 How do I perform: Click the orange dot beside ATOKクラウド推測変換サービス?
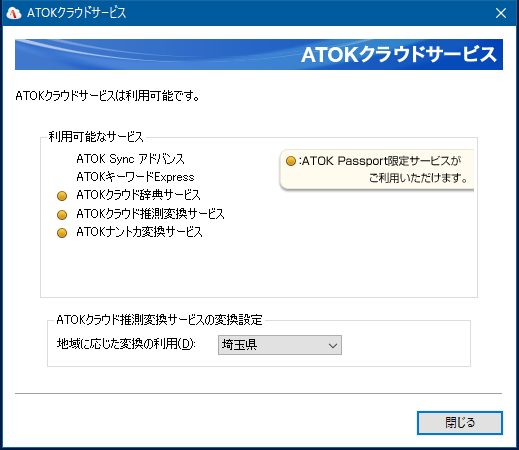pyautogui.click(x=62, y=214)
